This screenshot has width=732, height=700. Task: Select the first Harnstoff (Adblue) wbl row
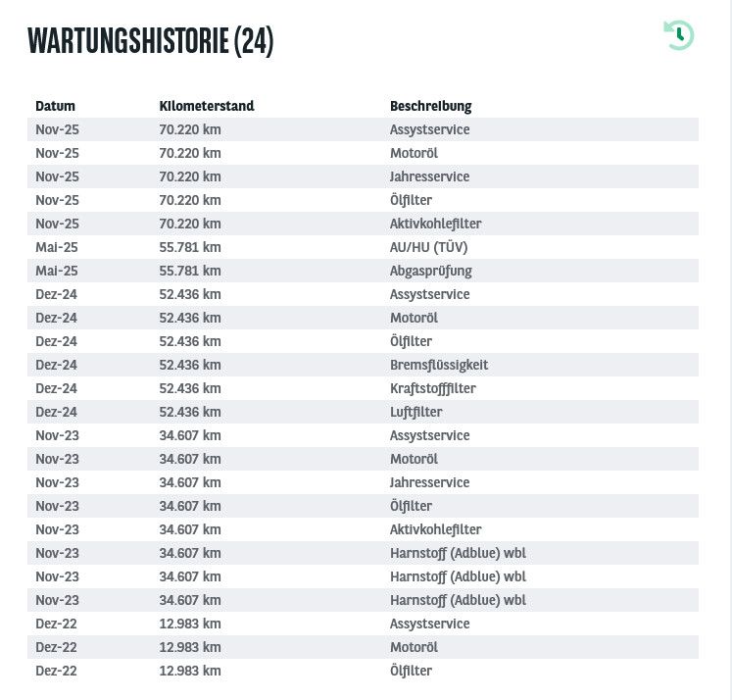363,553
